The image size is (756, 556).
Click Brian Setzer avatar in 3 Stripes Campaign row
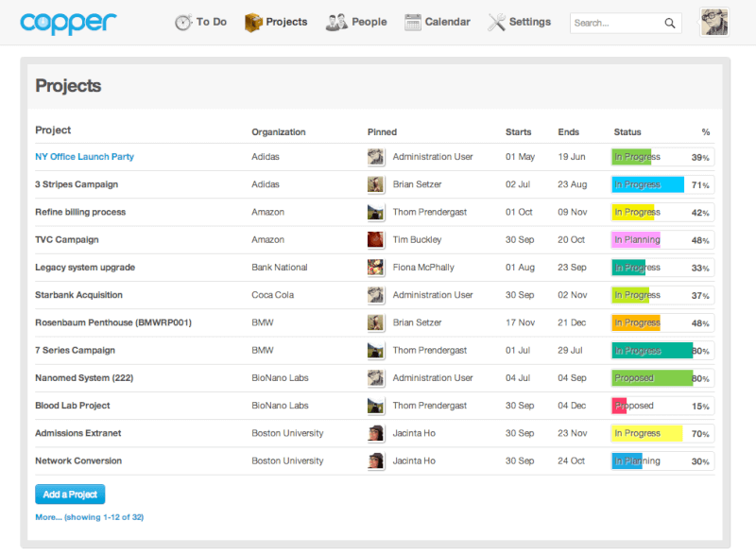click(375, 184)
